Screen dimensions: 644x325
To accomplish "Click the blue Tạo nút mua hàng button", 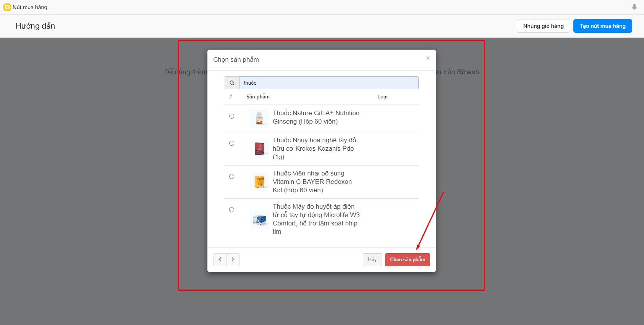I will pyautogui.click(x=602, y=26).
